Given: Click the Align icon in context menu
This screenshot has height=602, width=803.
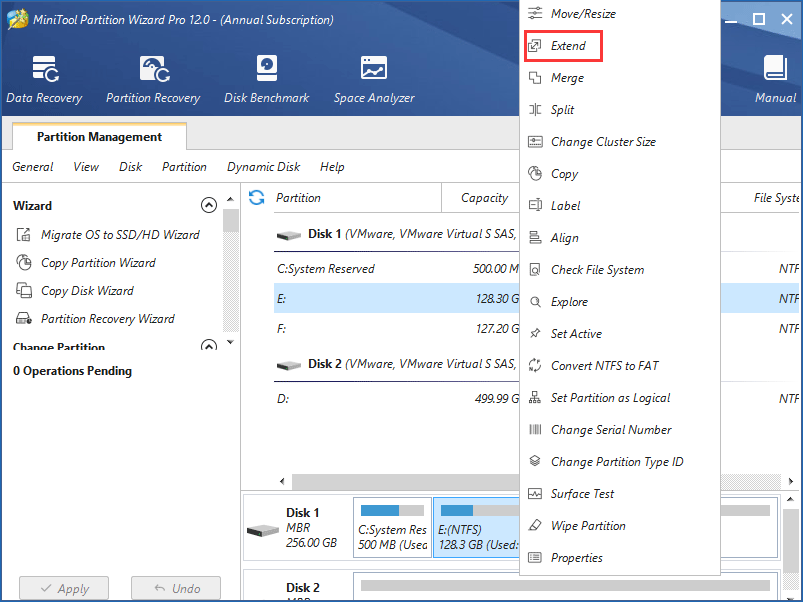Looking at the screenshot, I should click(535, 238).
